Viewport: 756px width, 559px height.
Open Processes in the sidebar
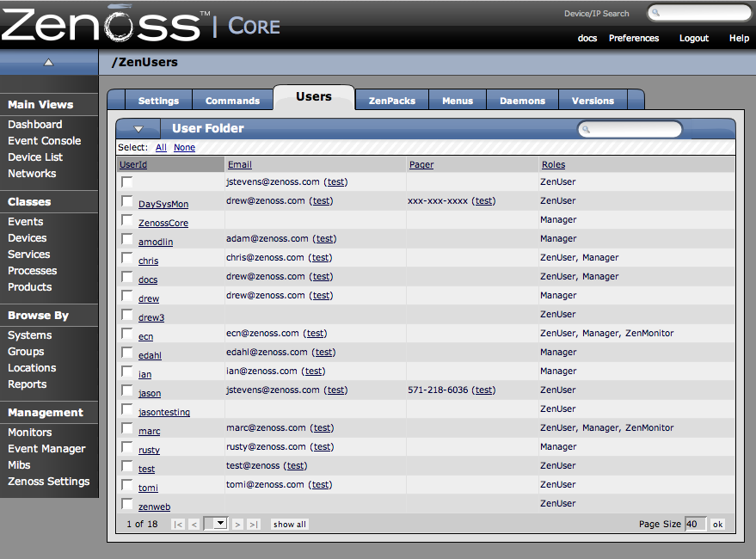point(33,271)
